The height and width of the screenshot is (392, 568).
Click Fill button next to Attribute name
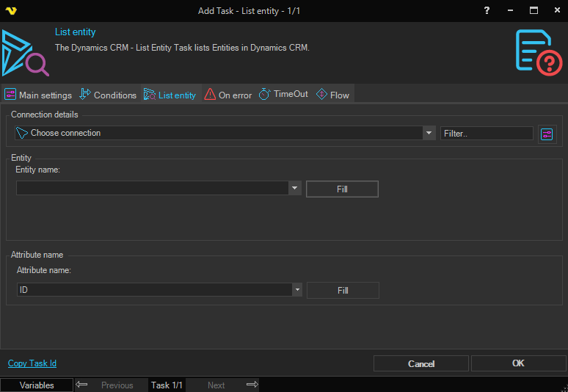point(343,290)
